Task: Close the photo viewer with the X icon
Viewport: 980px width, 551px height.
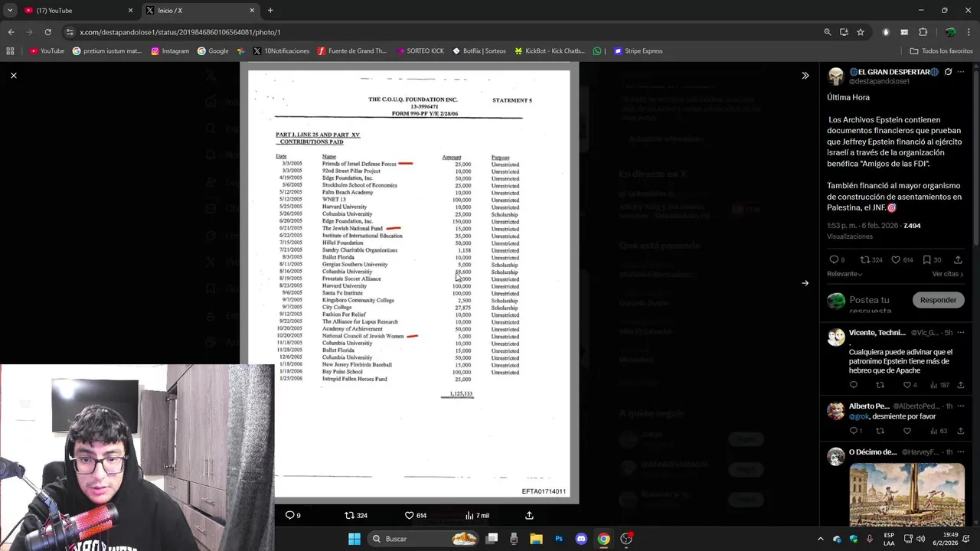Action: click(x=13, y=75)
